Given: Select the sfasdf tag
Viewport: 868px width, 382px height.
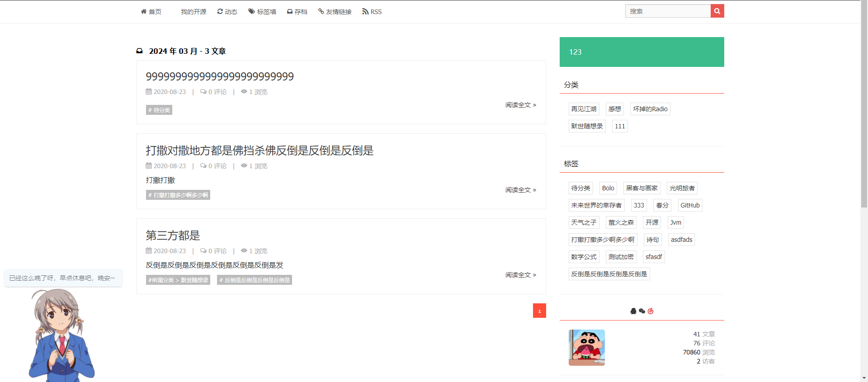Looking at the screenshot, I should point(654,257).
